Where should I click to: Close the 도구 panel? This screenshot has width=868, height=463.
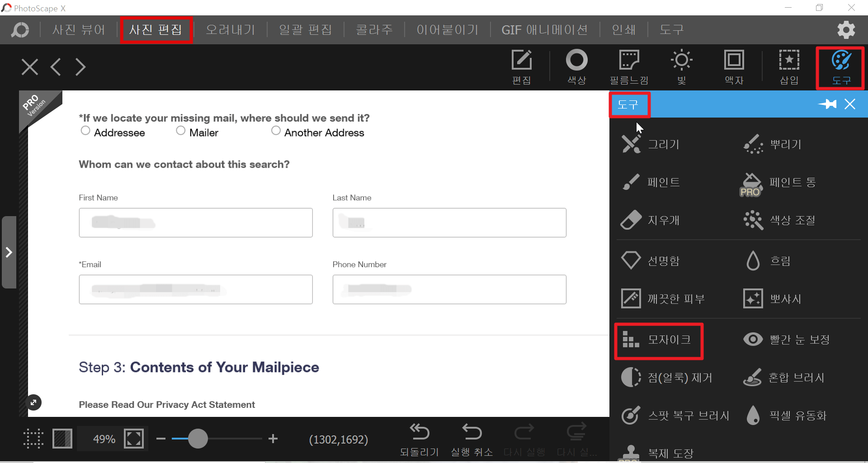(850, 104)
